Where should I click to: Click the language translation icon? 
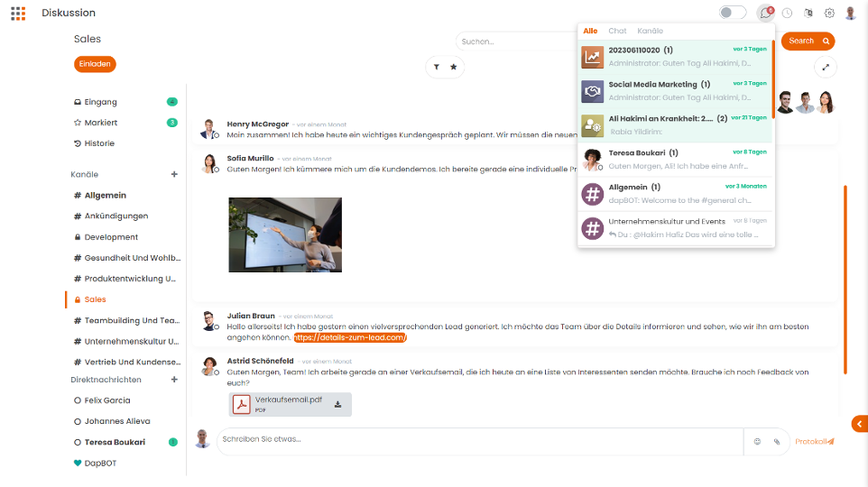pyautogui.click(x=808, y=13)
